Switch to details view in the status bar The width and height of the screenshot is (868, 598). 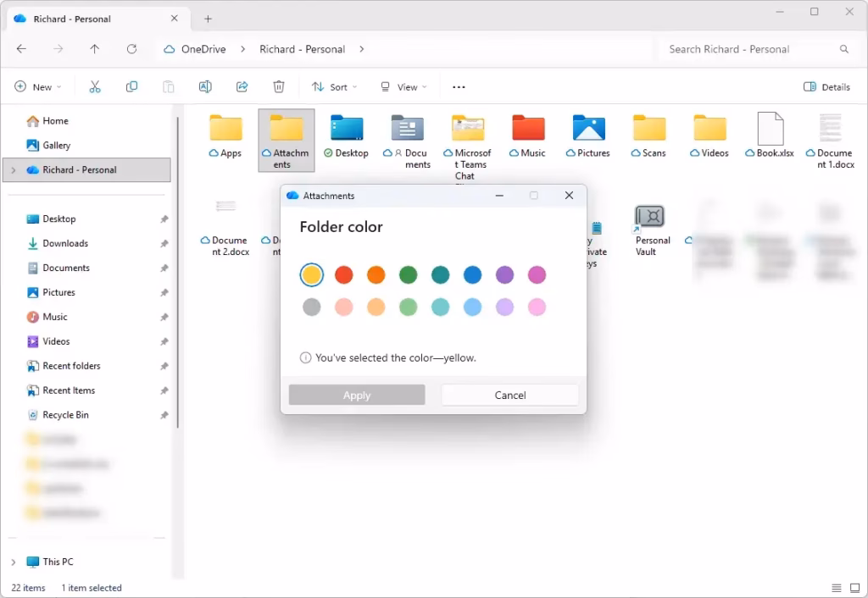click(837, 587)
